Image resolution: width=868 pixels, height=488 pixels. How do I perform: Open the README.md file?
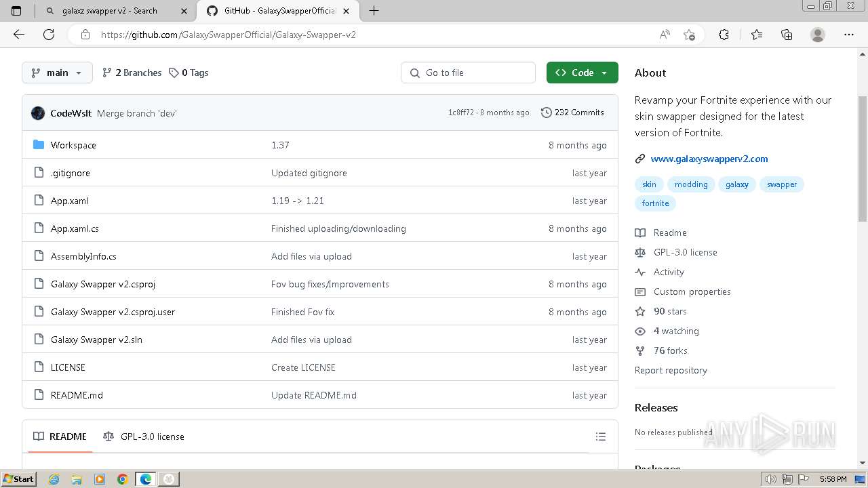pos(77,395)
